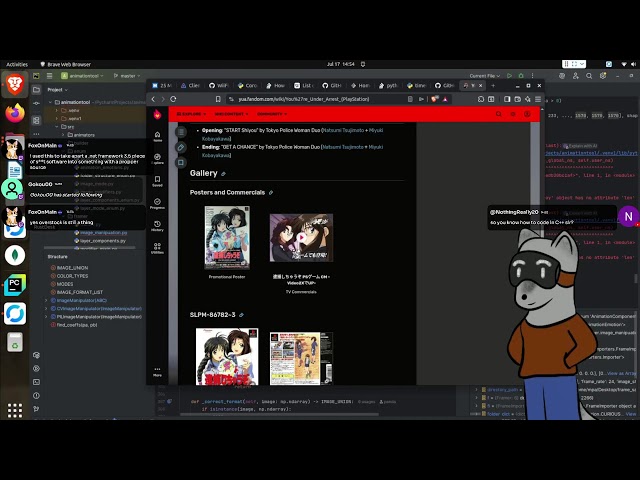Open Brave Wallet icon
The image size is (640, 480).
point(518,99)
